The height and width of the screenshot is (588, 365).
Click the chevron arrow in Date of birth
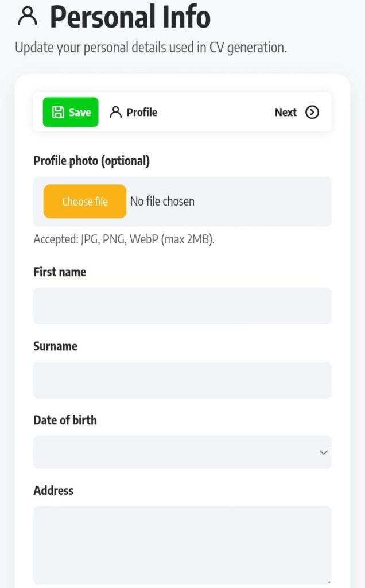(x=324, y=452)
